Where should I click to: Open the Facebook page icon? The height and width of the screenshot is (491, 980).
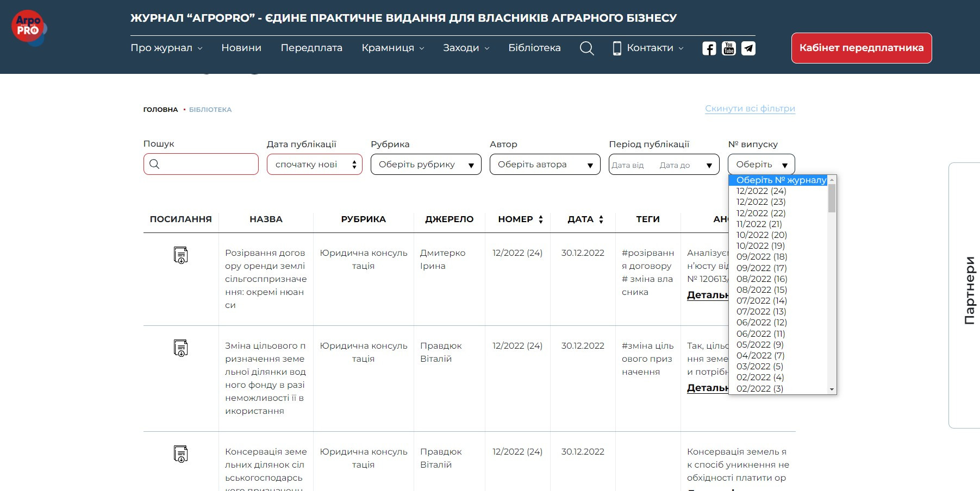[709, 48]
